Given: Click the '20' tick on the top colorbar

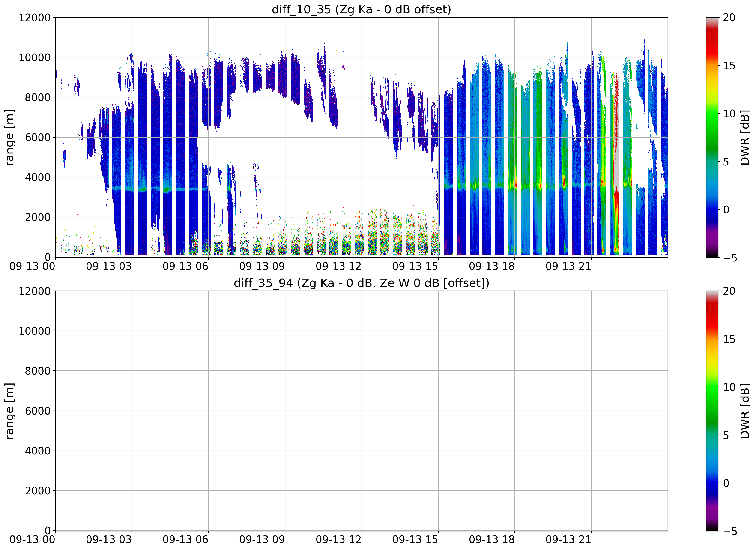Looking at the screenshot, I should 729,17.
